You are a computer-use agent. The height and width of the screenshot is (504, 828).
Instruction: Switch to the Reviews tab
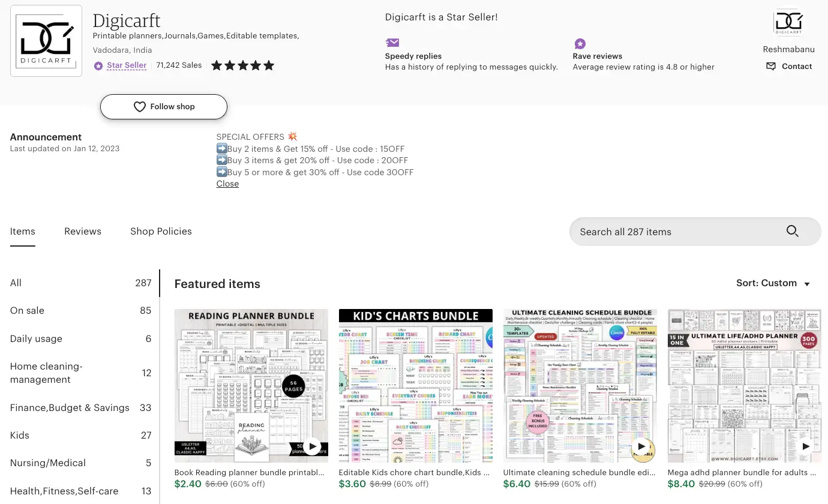click(83, 232)
